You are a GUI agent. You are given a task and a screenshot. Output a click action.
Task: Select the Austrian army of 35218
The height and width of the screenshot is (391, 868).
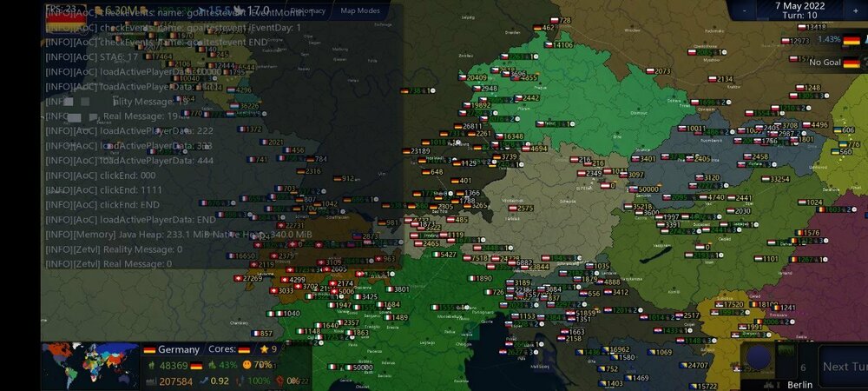(x=637, y=207)
